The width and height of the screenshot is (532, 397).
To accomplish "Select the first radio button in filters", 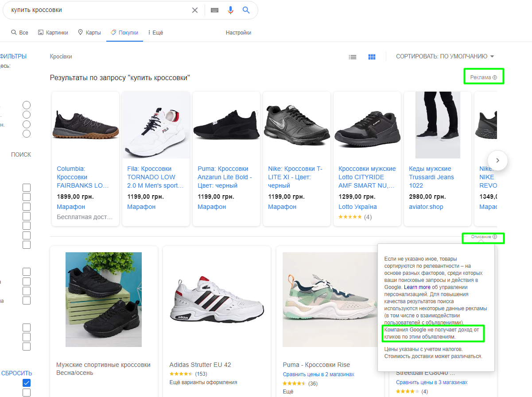I will click(x=27, y=105).
